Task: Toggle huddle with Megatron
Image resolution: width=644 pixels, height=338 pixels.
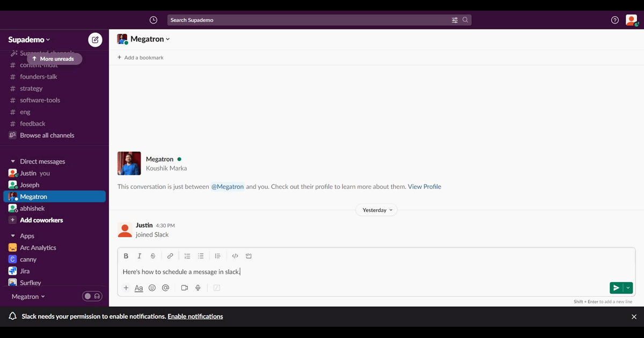Action: point(92,296)
